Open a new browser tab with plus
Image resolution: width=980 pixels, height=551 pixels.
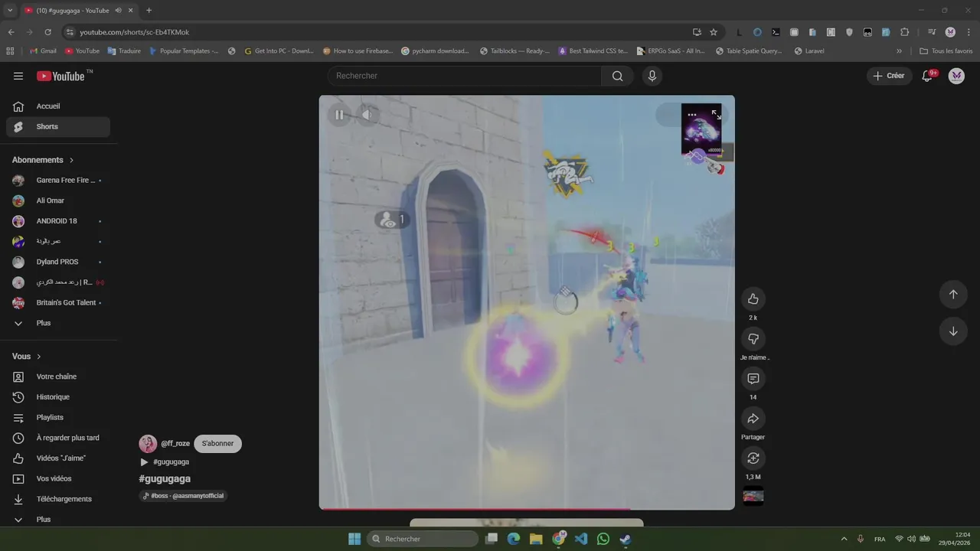[x=149, y=11]
